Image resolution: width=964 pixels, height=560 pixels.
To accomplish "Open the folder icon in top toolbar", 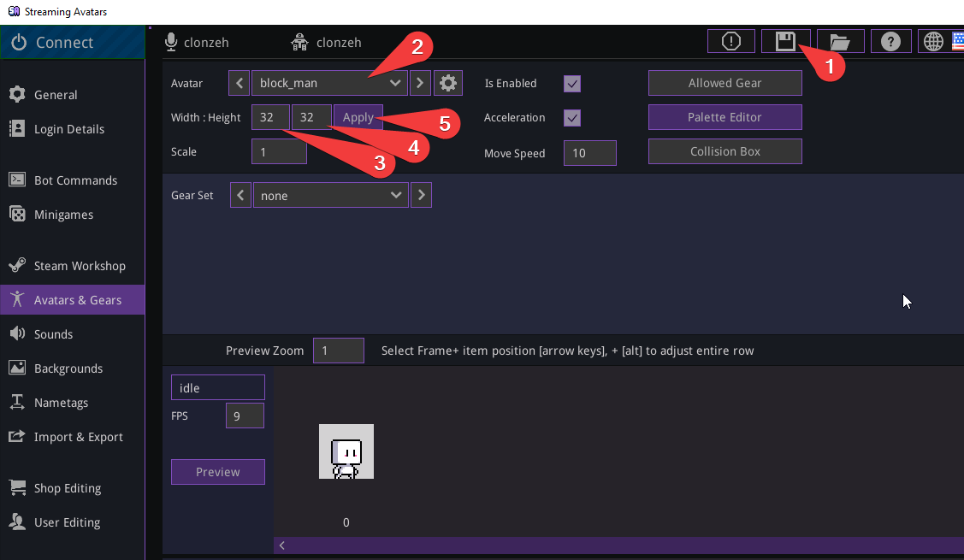I will pyautogui.click(x=840, y=41).
